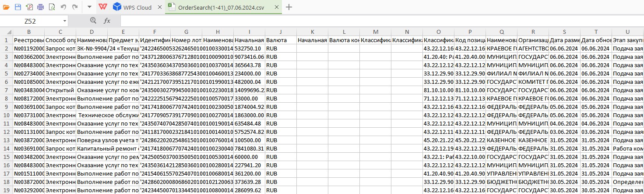644x194 pixels.
Task: Click the cell with value 482000.04
Action: click(x=249, y=82)
